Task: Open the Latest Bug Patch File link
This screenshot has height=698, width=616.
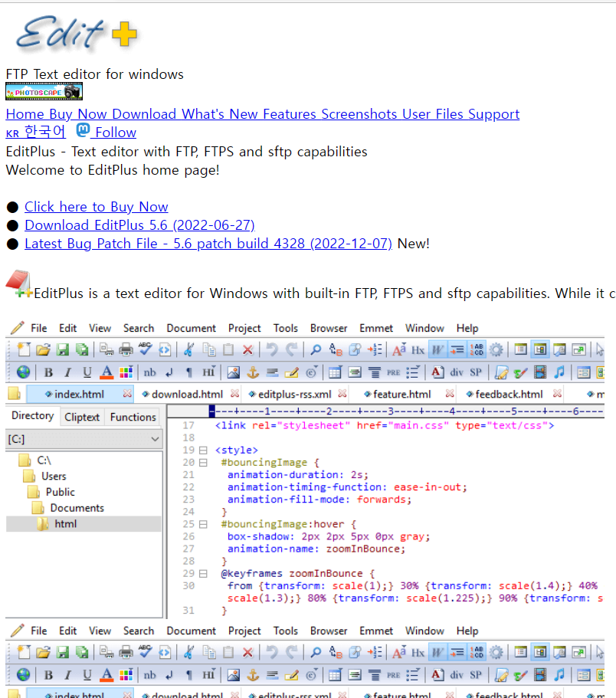Action: pyautogui.click(x=208, y=244)
